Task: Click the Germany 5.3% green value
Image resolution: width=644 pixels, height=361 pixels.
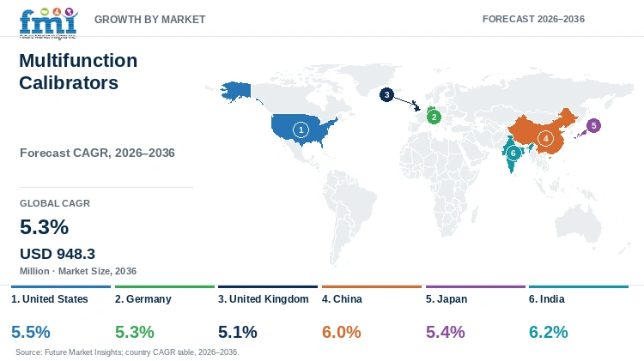Action: 135,332
